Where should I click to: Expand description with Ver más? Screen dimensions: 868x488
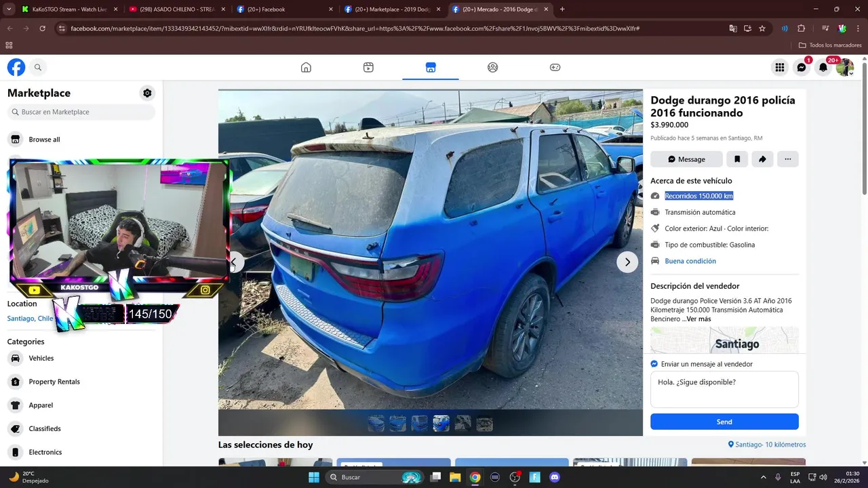(x=698, y=319)
